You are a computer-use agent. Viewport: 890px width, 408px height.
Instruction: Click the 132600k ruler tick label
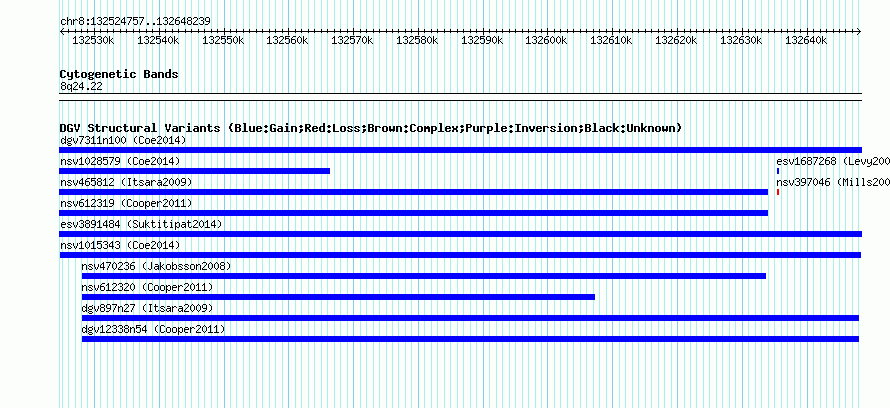click(546, 40)
